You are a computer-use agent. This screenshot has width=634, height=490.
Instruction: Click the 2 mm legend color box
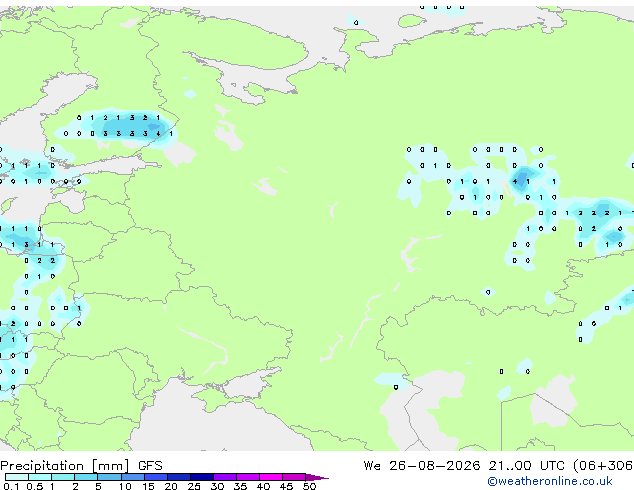coord(86,477)
